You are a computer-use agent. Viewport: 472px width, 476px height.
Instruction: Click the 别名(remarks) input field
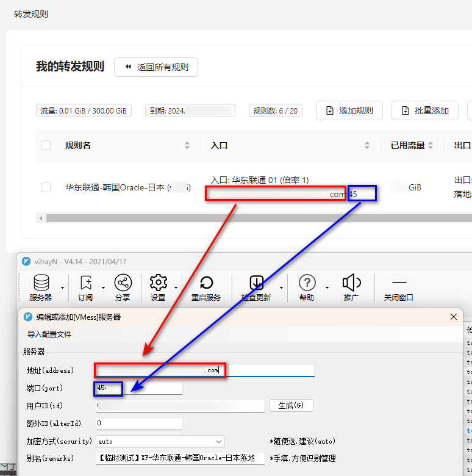[181, 458]
